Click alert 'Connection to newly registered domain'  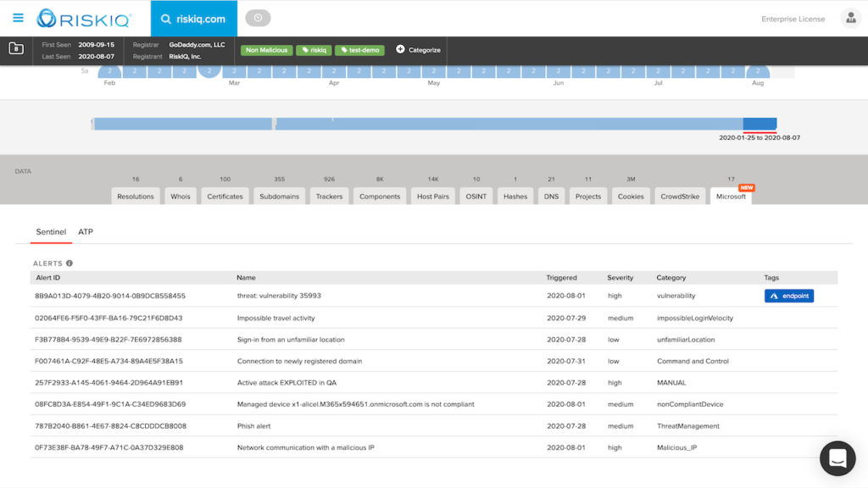(299, 361)
